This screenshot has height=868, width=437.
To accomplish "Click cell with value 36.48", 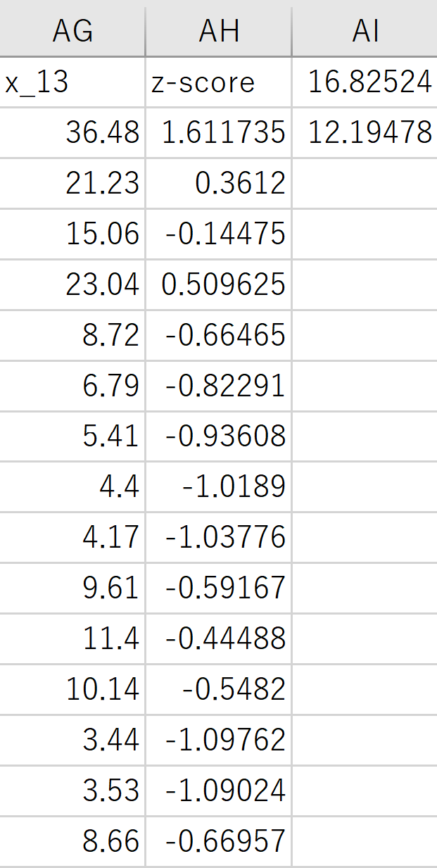I will click(x=72, y=132).
